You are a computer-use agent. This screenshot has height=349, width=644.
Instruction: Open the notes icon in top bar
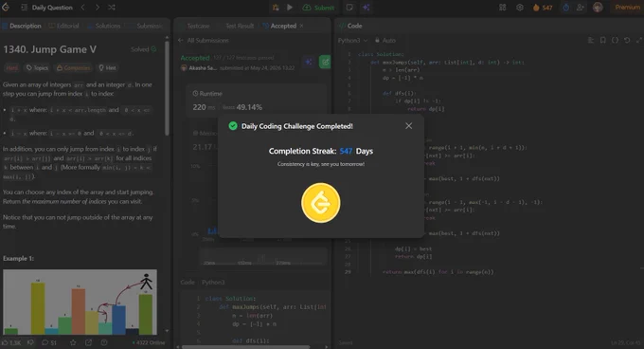click(x=349, y=8)
